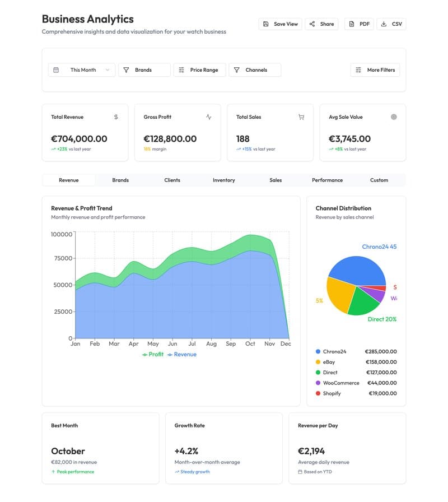Export the report as PDF
The width and height of the screenshot is (448, 502).
tap(359, 24)
